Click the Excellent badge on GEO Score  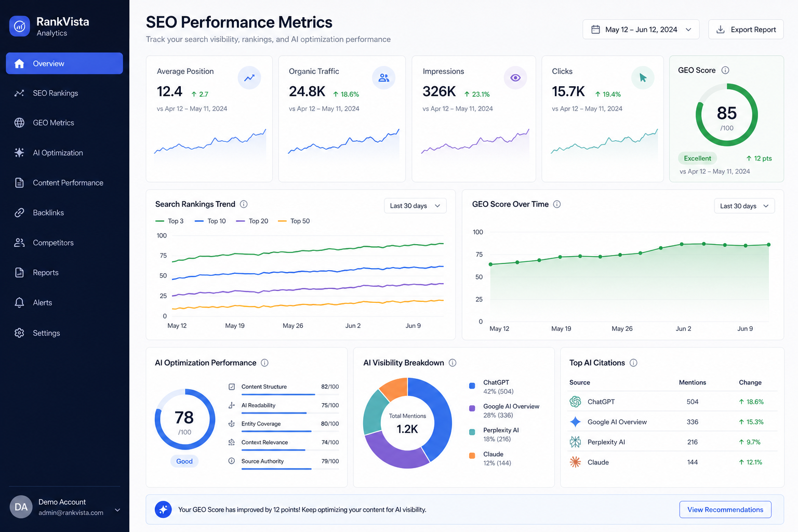[697, 158]
